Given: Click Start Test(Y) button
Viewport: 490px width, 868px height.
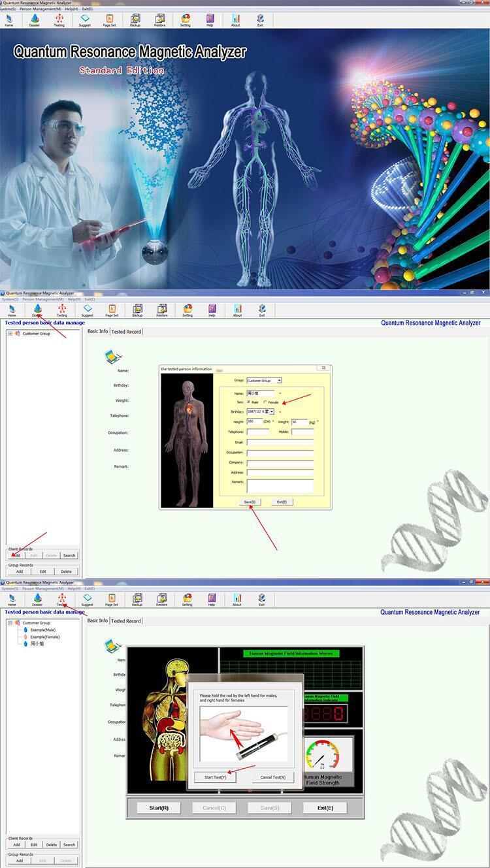Looking at the screenshot, I should click(x=216, y=777).
